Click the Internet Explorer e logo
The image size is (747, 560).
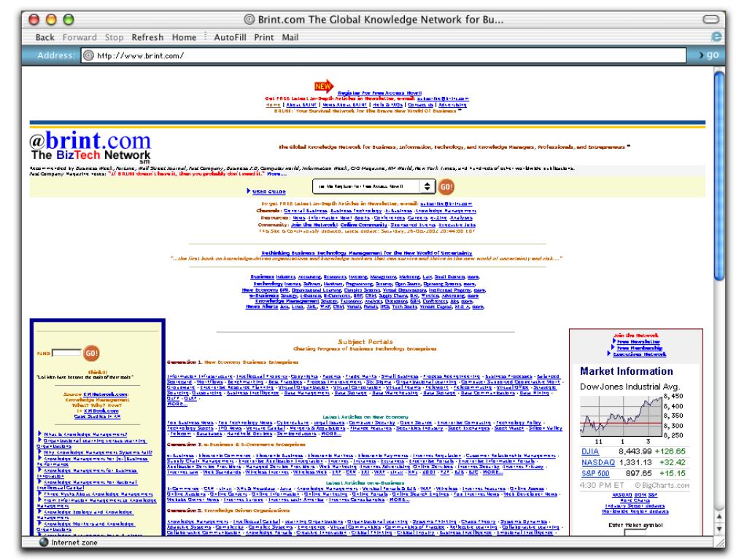[716, 36]
